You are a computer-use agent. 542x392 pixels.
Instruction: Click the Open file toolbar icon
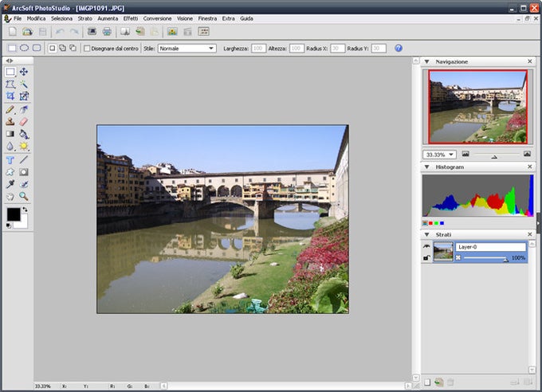(27, 32)
